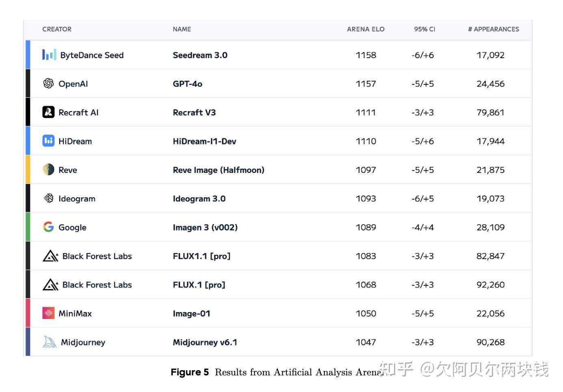Image resolution: width=563 pixels, height=392 pixels.
Task: Click the Midjourney v6.1 model name
Action: (205, 342)
